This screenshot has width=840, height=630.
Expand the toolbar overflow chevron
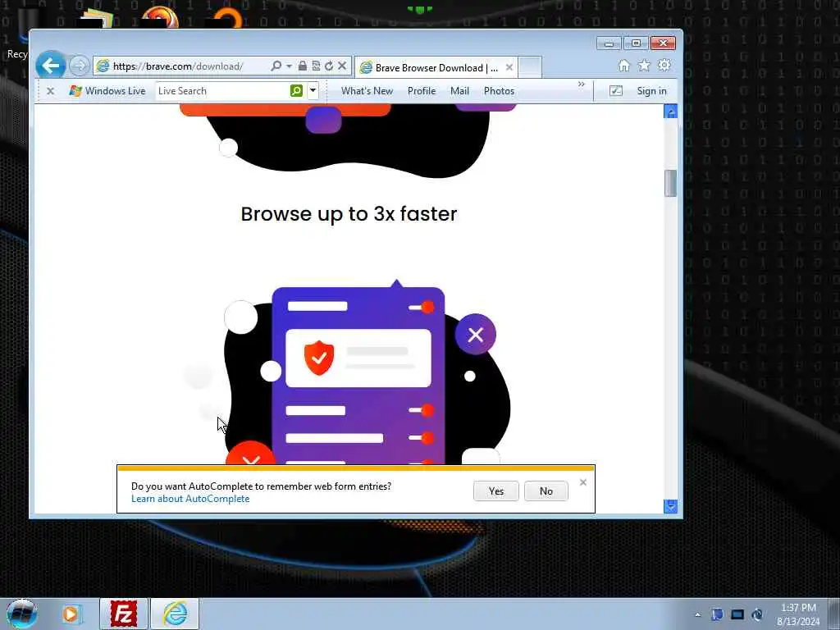tap(582, 84)
